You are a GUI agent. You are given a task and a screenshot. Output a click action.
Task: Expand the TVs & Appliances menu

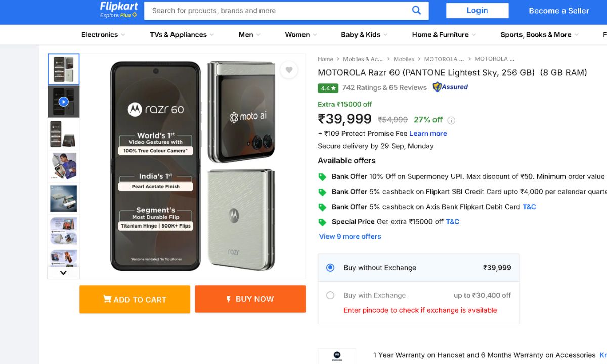pyautogui.click(x=182, y=35)
